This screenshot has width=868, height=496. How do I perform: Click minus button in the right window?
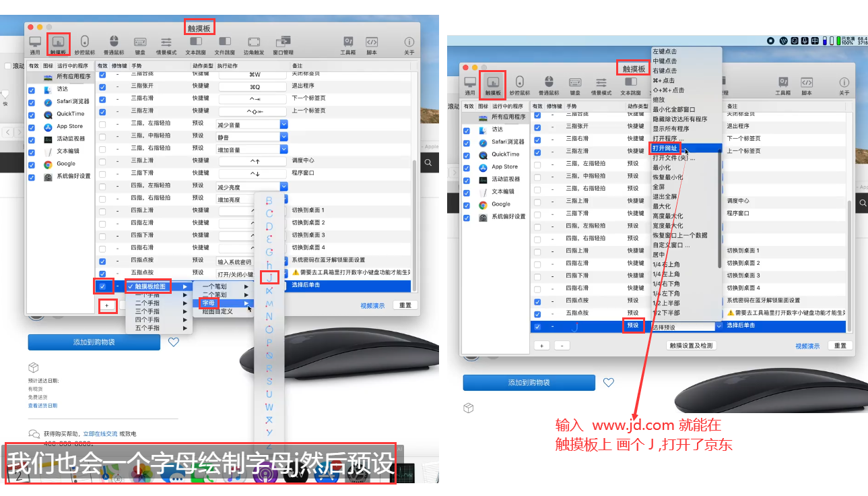562,346
